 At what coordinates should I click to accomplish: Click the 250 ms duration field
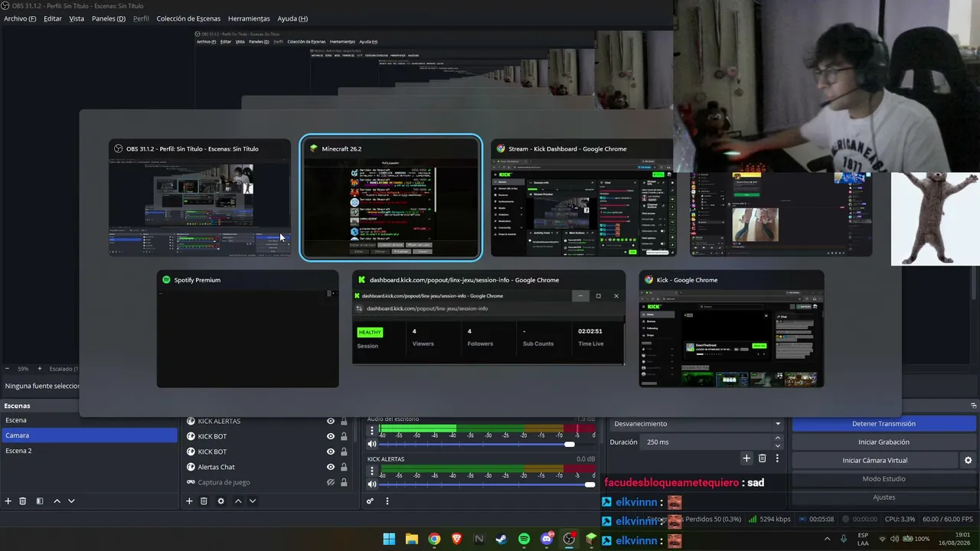pos(707,442)
